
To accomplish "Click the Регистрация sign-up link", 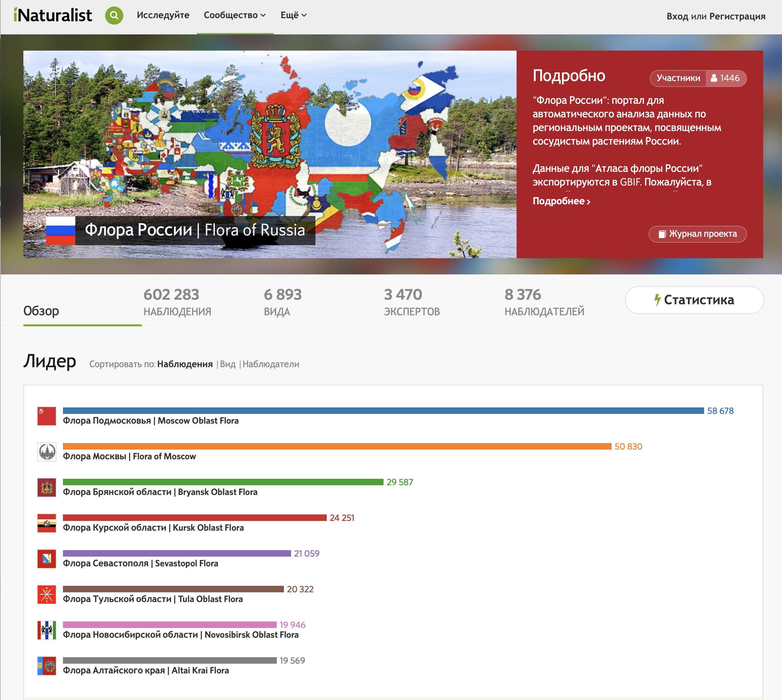I will tap(737, 16).
